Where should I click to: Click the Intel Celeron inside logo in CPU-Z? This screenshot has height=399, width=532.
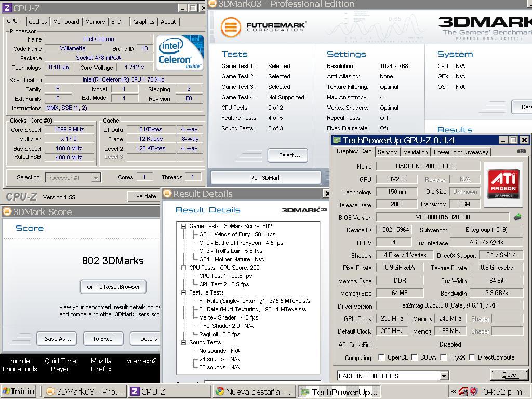(x=180, y=53)
